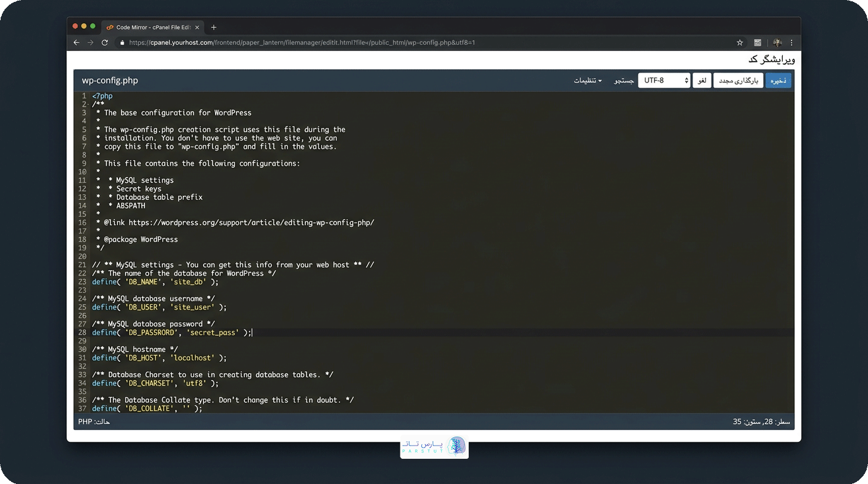Image resolution: width=868 pixels, height=484 pixels.
Task: Click 'The base configuration for WordPress' comment
Action: pyautogui.click(x=178, y=113)
